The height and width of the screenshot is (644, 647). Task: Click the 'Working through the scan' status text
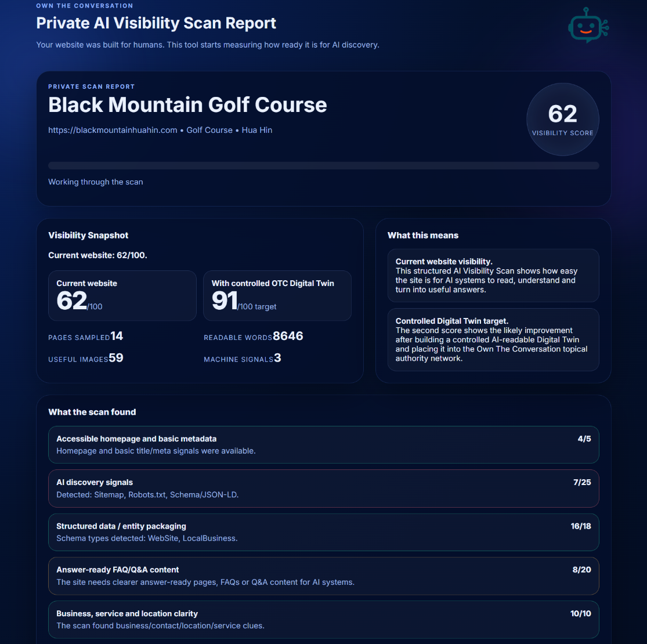[96, 182]
